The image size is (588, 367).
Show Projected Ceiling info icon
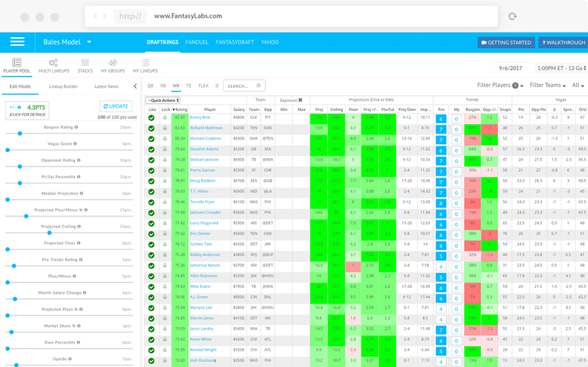(79, 227)
